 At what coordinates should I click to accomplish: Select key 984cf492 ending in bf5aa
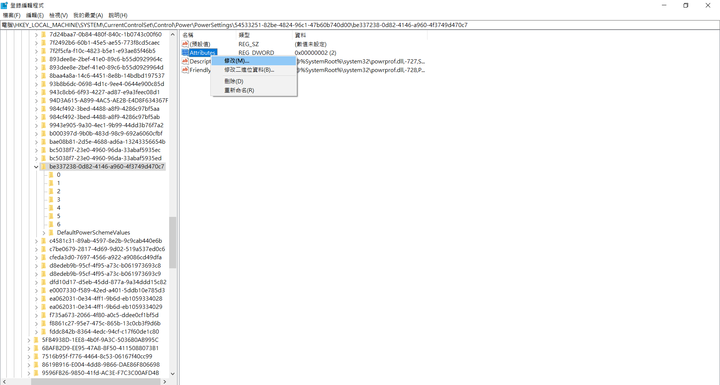click(x=104, y=109)
